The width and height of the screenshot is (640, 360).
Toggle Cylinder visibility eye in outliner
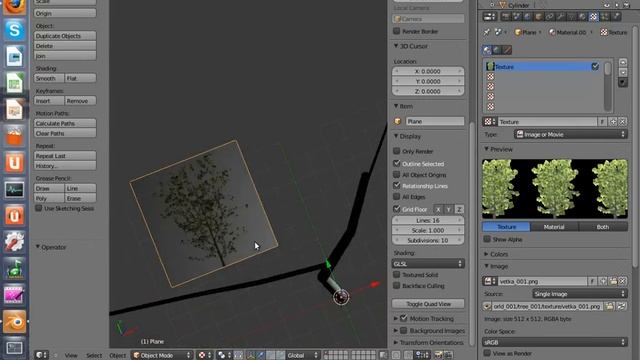tap(607, 5)
